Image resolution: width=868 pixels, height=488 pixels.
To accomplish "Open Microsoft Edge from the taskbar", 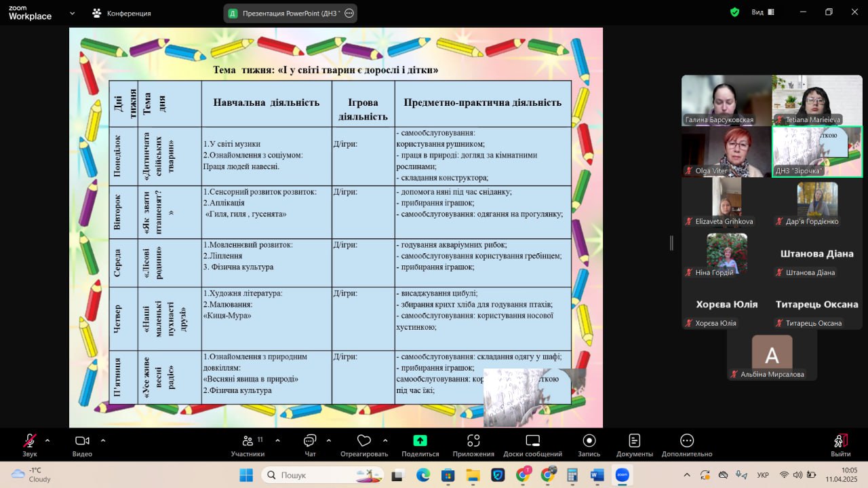I will click(x=423, y=475).
